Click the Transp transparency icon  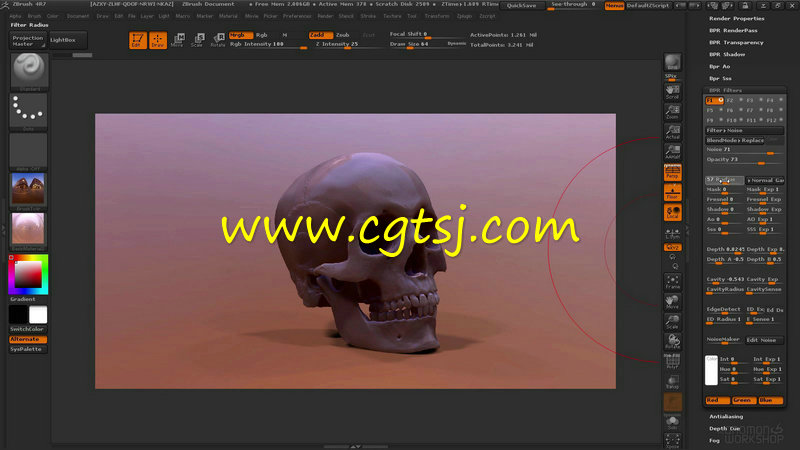(x=672, y=382)
